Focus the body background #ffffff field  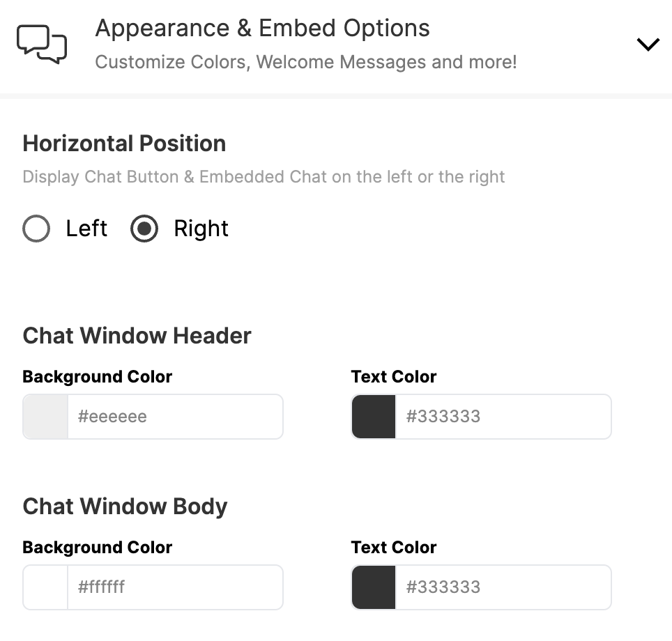coord(175,587)
